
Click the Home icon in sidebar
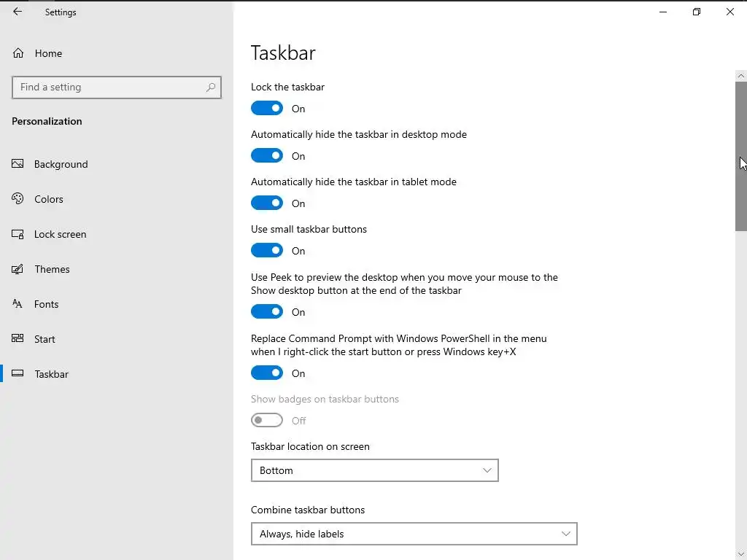click(18, 53)
